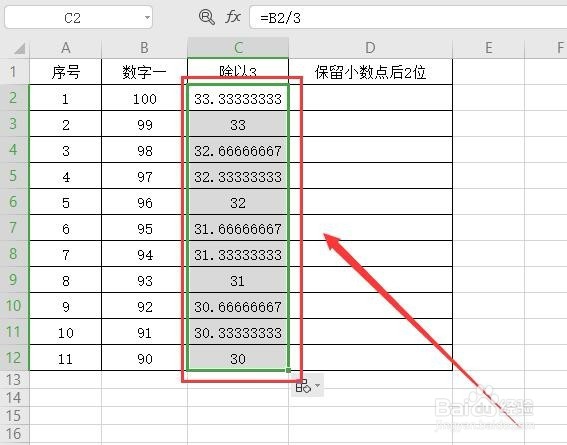This screenshot has width=567, height=445.
Task: Click the select-all corner triangle
Action: pos(19,48)
